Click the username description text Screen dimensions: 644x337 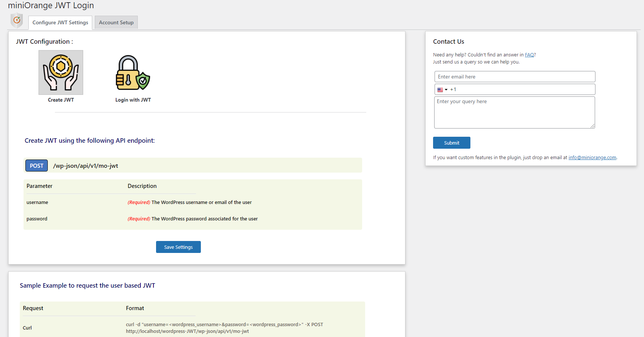(190, 202)
